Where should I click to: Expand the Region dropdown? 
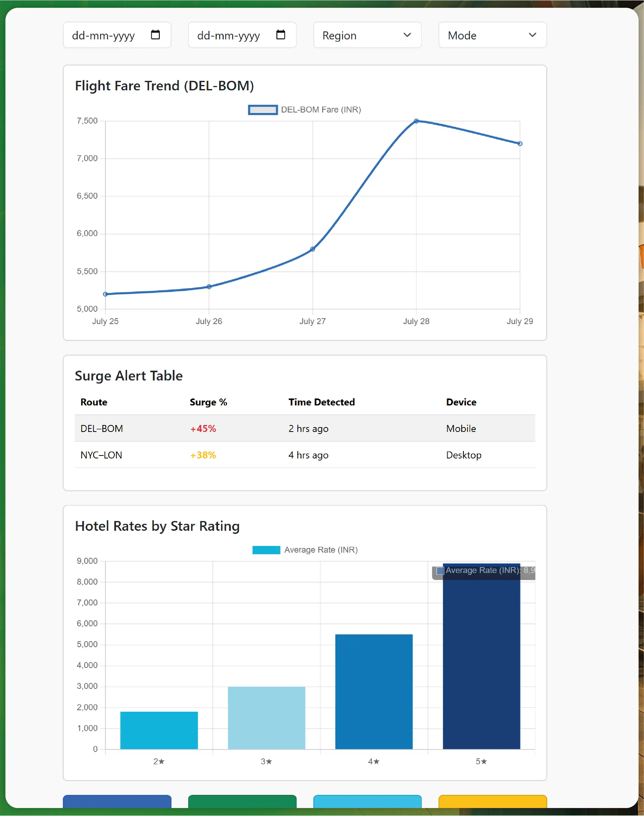[x=367, y=35]
